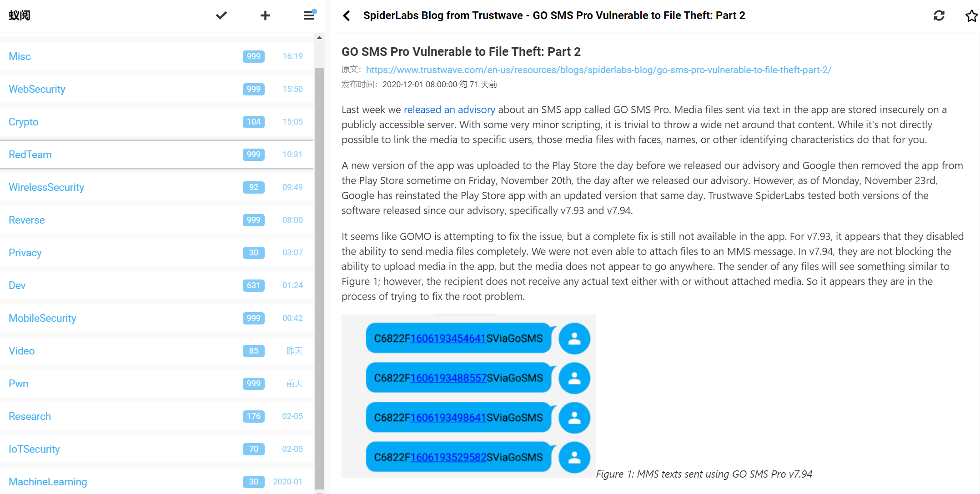Click the contact avatar beside the last message
The image size is (980, 494).
pos(574,457)
